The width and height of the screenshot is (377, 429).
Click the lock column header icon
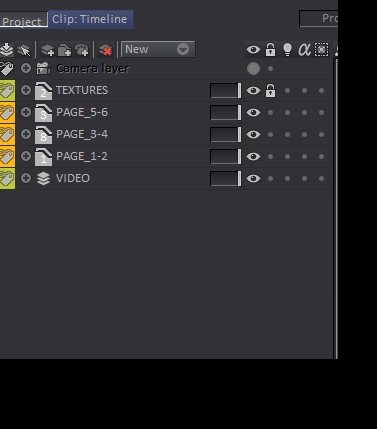(x=270, y=50)
